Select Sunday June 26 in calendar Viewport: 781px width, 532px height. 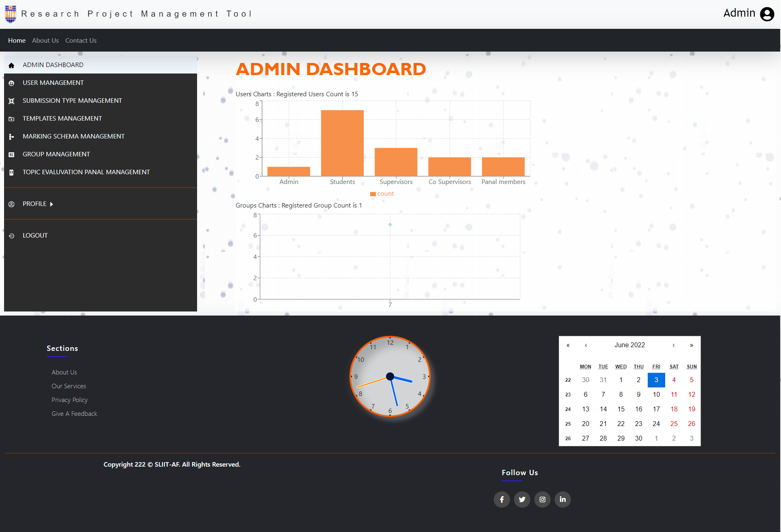point(692,424)
